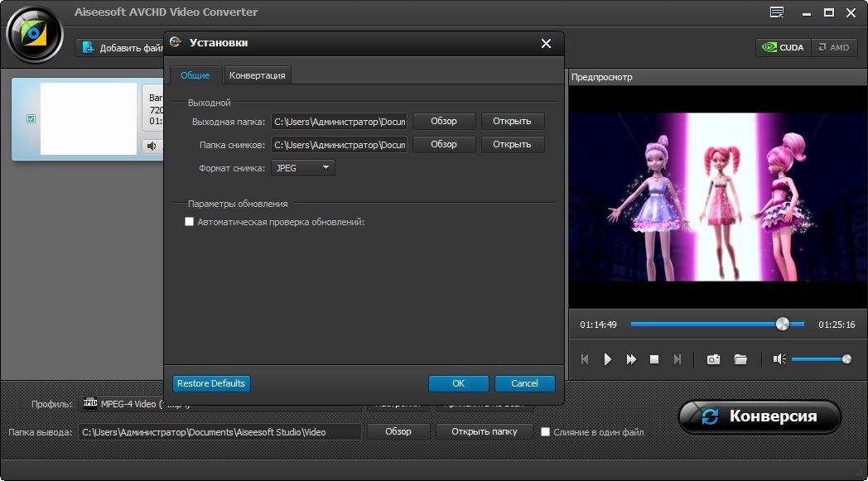The image size is (868, 481).
Task: Browse for snapshot folder with Обзор
Action: coord(444,145)
